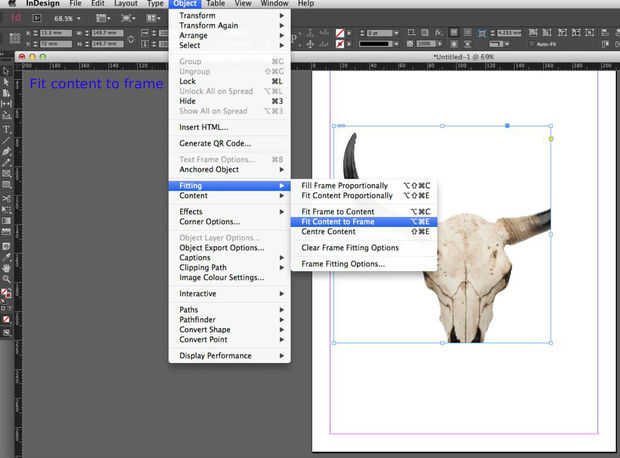Click the fill/stroke swatch in toolbox
This screenshot has height=458, width=620.
[x=6, y=294]
